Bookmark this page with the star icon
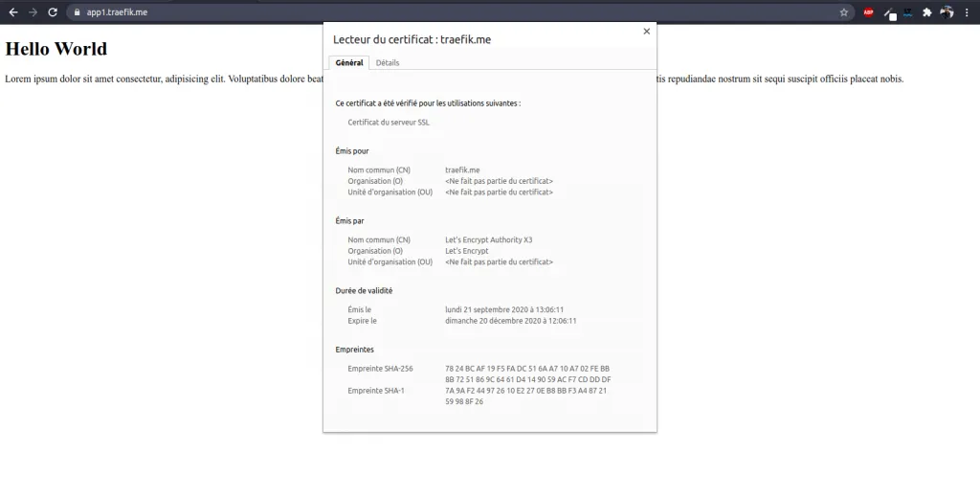Viewport: 980px width, 498px height. [844, 12]
